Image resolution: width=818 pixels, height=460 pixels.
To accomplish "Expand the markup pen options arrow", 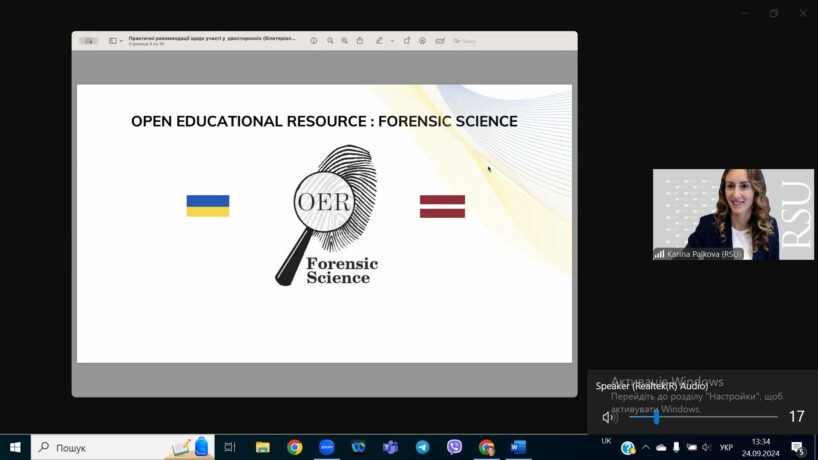I will 392,41.
